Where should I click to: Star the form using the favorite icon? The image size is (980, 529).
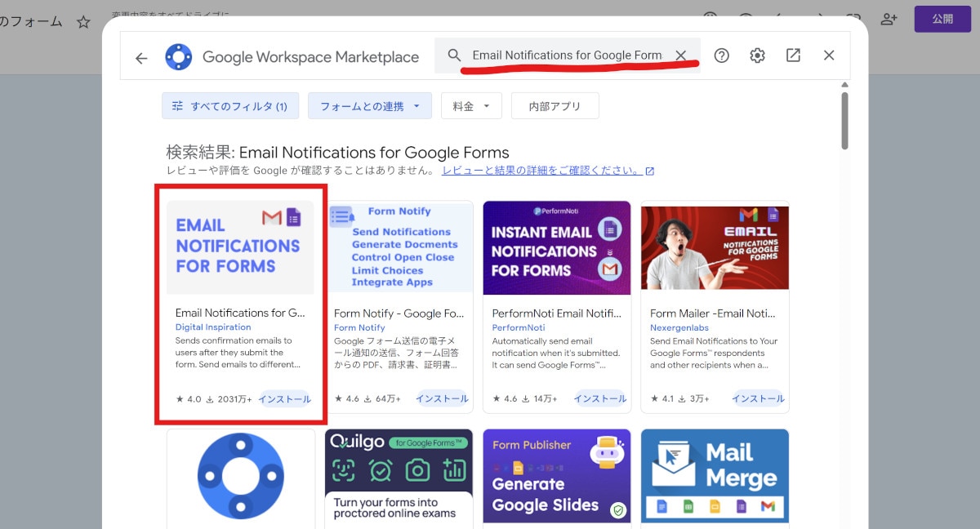coord(83,22)
